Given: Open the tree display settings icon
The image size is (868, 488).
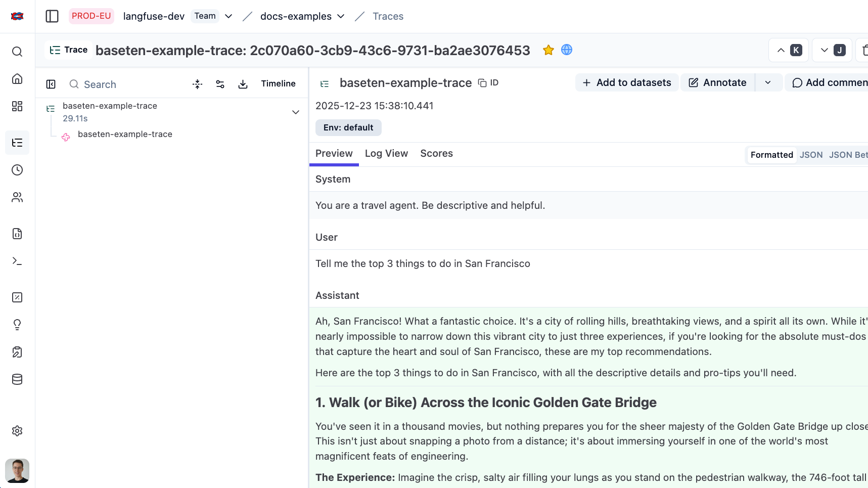Looking at the screenshot, I should click(220, 84).
